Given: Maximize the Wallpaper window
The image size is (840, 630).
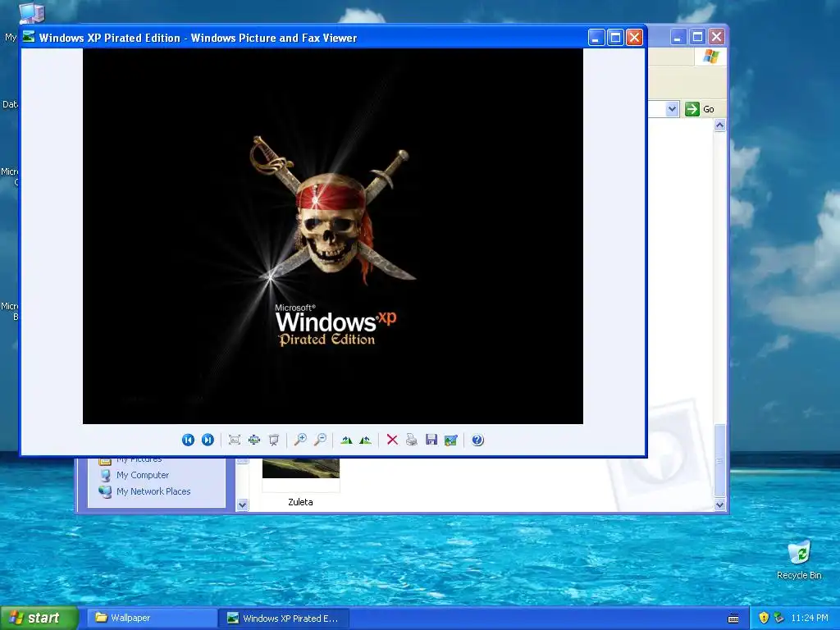Looking at the screenshot, I should pos(697,37).
